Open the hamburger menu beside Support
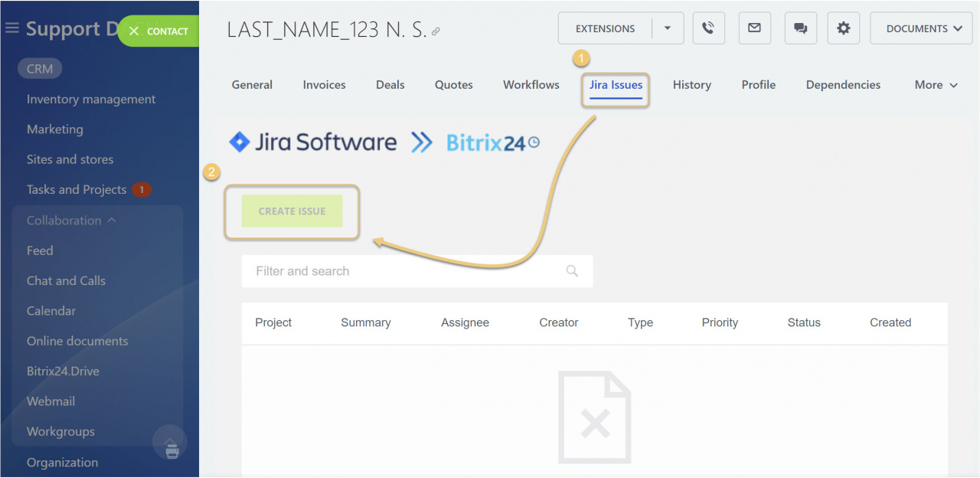Screen dimensions: 980x478 tap(11, 28)
